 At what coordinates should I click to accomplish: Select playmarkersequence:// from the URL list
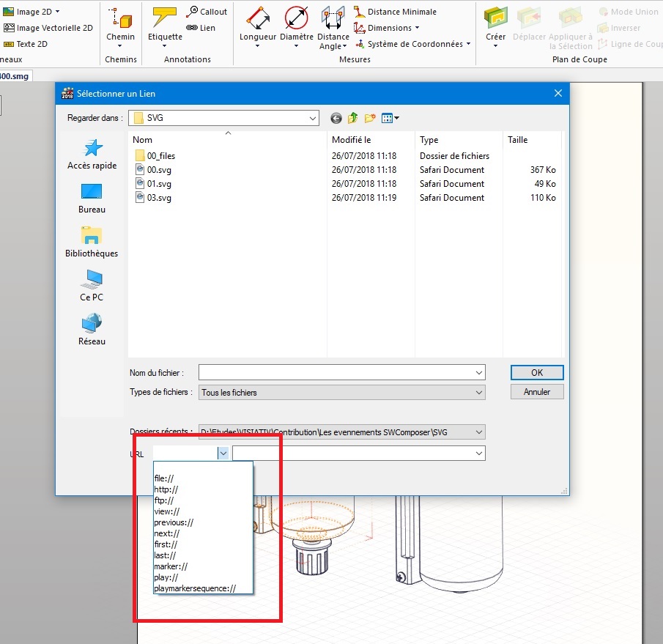tap(195, 588)
